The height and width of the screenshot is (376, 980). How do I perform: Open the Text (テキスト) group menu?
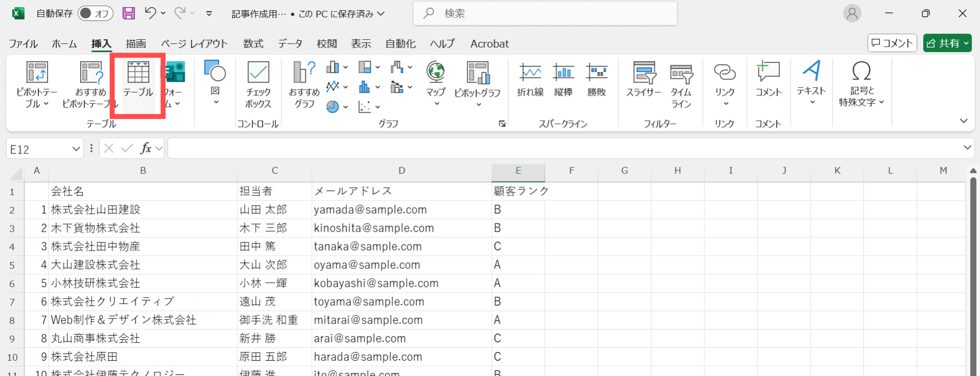click(x=811, y=83)
